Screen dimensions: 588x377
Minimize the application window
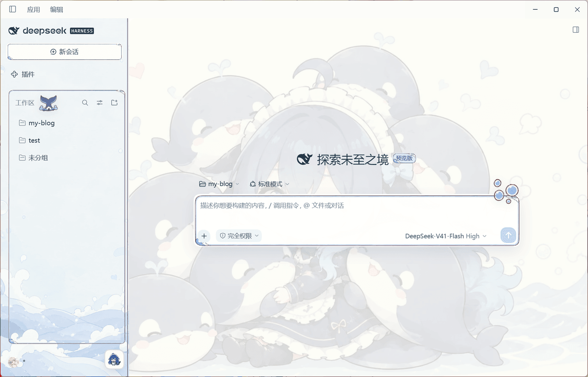[535, 9]
